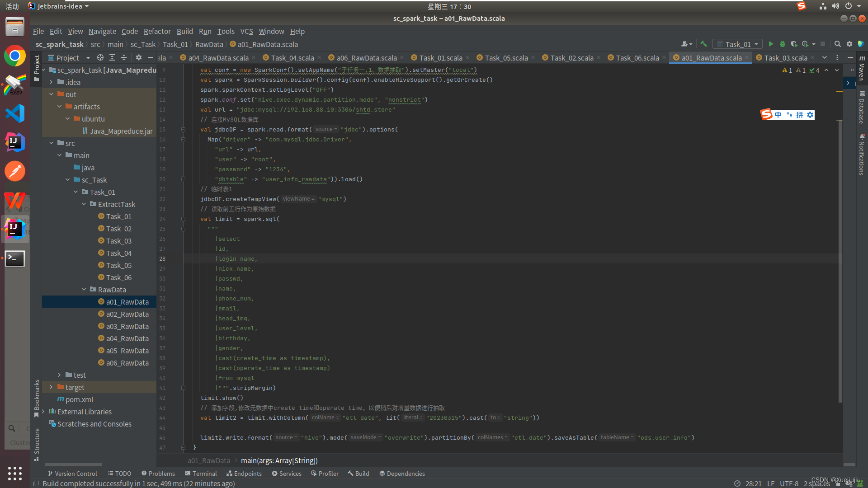
Task: Click the editor vertical scrollbar
Action: 840,262
